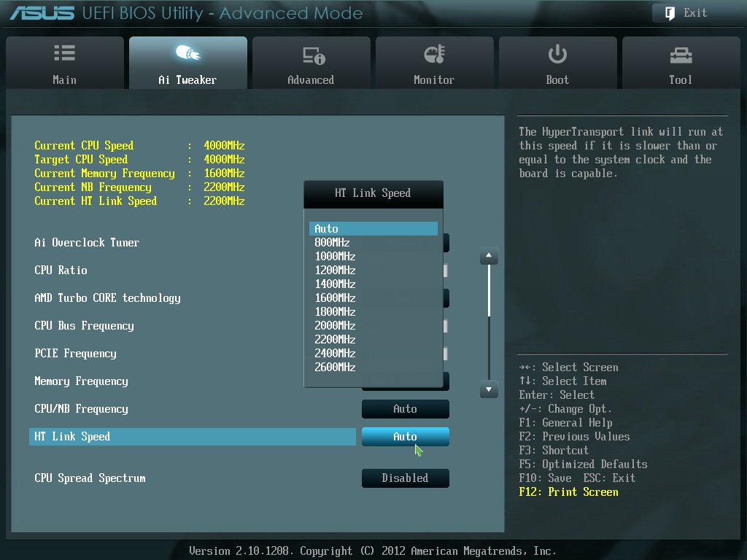Click the Main tab list icon

pyautogui.click(x=64, y=52)
